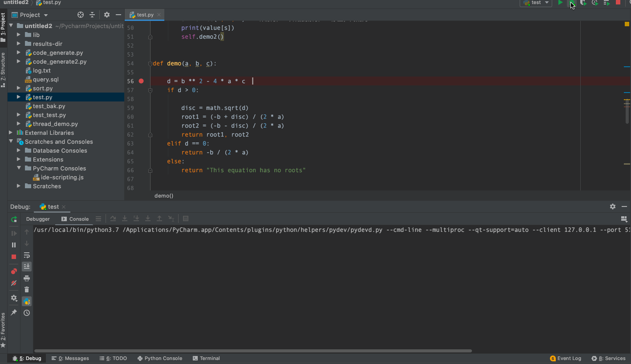Click the locate/scroll-from-source target icon in Project panel
Image resolution: width=631 pixels, height=364 pixels.
click(x=81, y=15)
